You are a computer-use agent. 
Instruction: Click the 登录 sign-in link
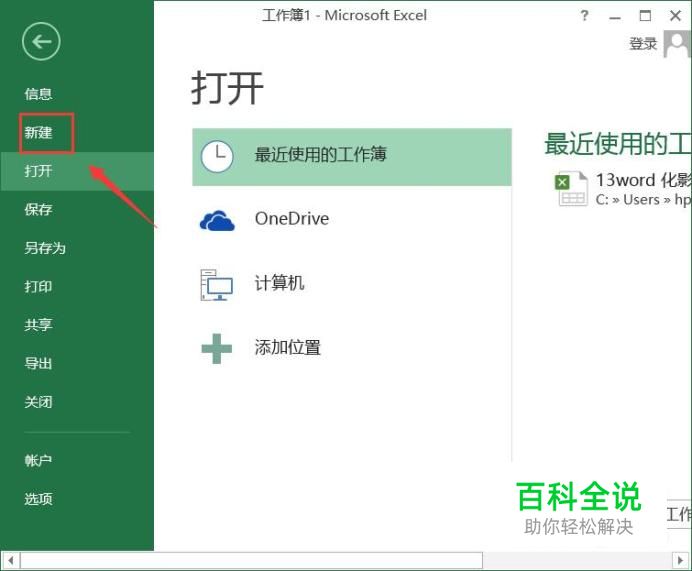(x=643, y=44)
